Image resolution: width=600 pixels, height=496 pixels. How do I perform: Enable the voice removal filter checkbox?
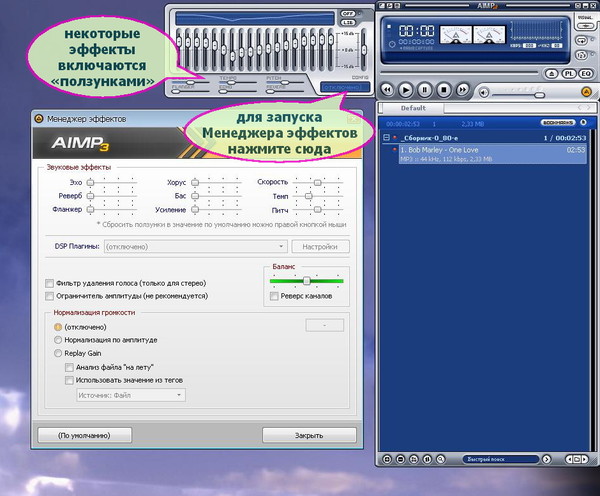(49, 283)
